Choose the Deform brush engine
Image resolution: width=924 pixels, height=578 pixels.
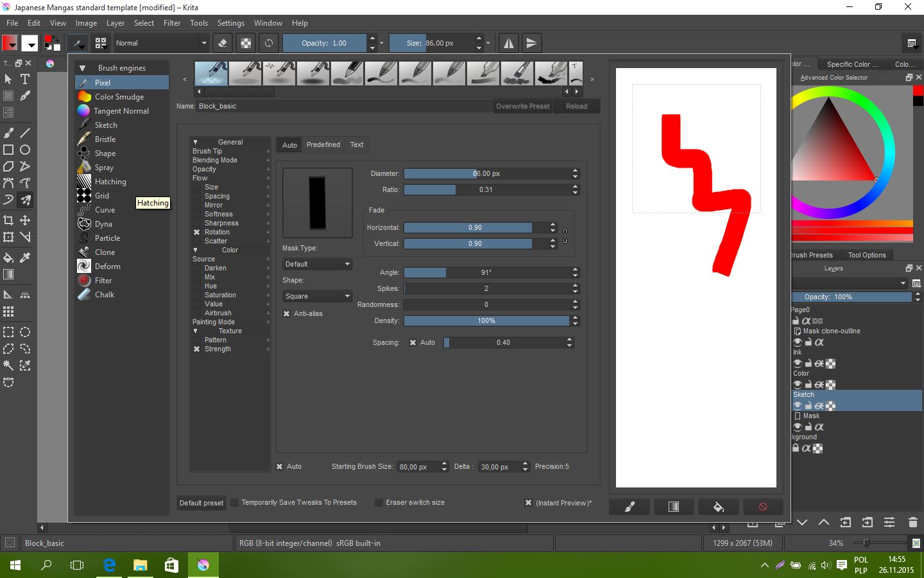tap(122, 266)
